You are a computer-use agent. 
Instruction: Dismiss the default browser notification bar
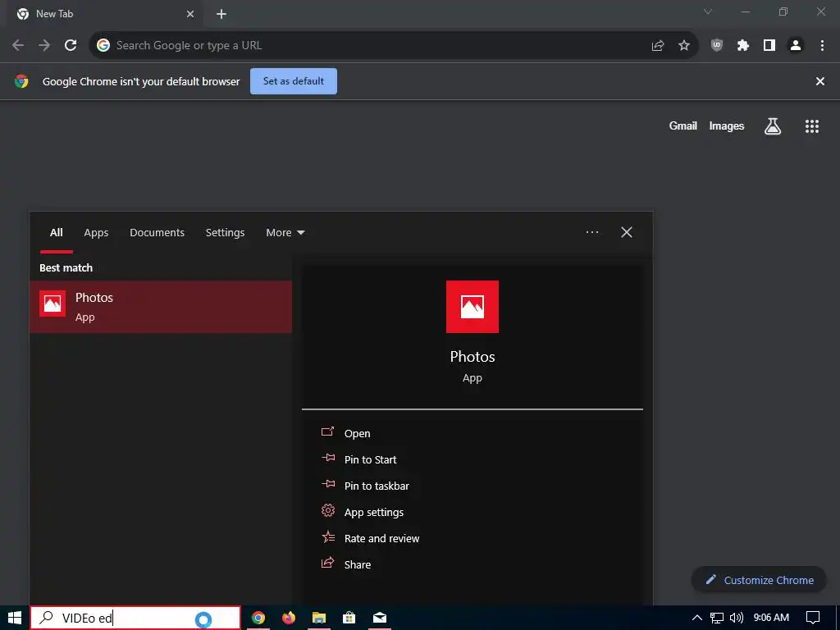coord(820,81)
